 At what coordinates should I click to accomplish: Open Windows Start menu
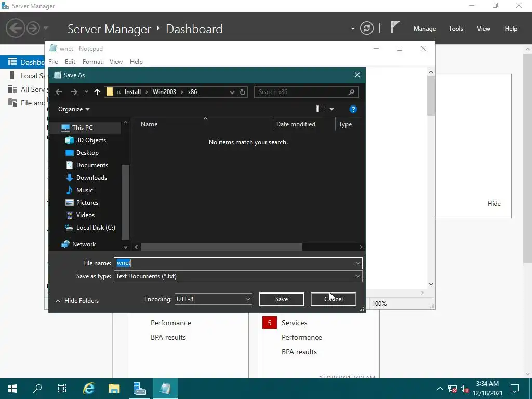(12, 389)
